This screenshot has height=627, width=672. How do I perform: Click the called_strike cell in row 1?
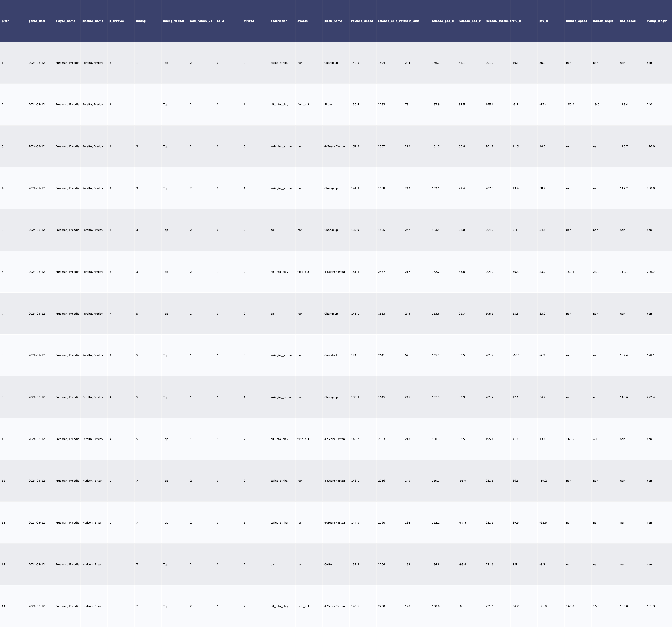click(x=279, y=63)
